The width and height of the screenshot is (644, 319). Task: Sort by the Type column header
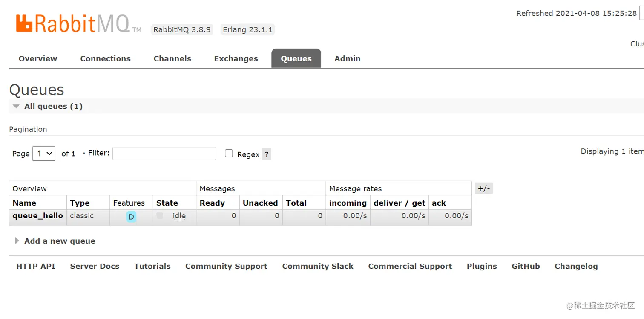point(80,203)
